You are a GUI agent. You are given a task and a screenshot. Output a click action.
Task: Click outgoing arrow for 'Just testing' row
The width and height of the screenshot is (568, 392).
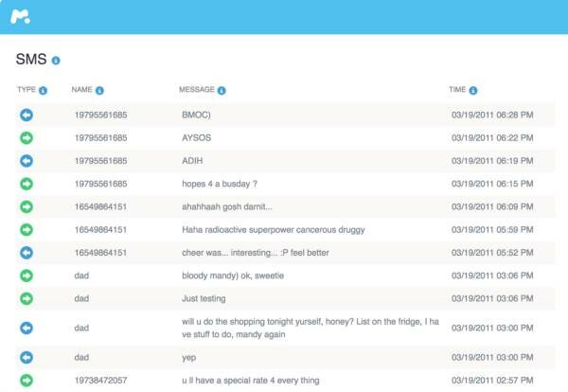(x=27, y=298)
